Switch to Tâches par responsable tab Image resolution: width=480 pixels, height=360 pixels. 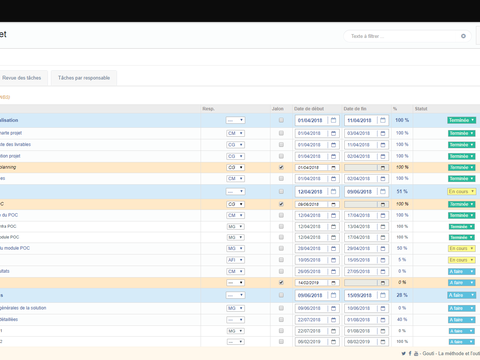pos(84,78)
